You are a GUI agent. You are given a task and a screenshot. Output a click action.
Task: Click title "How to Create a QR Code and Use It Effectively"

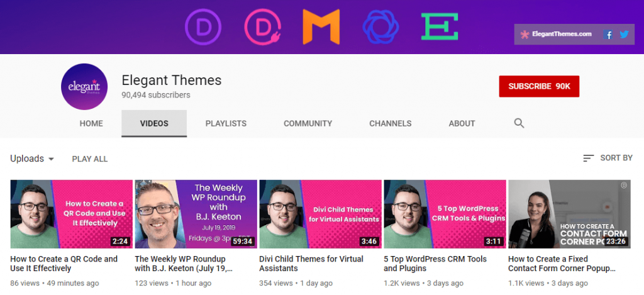pos(64,264)
